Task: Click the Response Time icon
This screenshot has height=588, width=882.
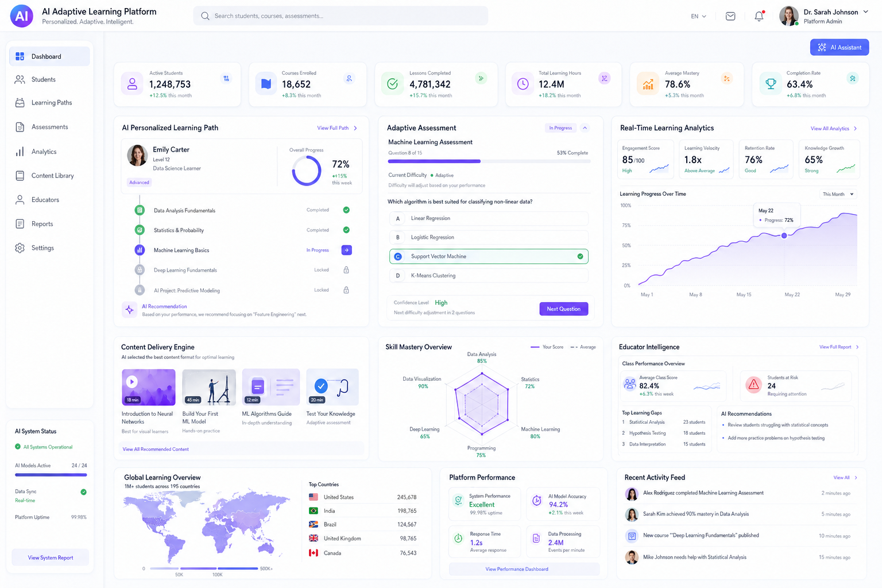Action: pos(458,538)
